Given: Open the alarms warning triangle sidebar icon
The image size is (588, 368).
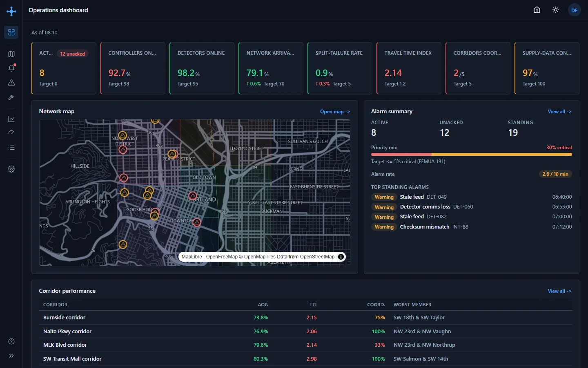Looking at the screenshot, I should tap(11, 83).
